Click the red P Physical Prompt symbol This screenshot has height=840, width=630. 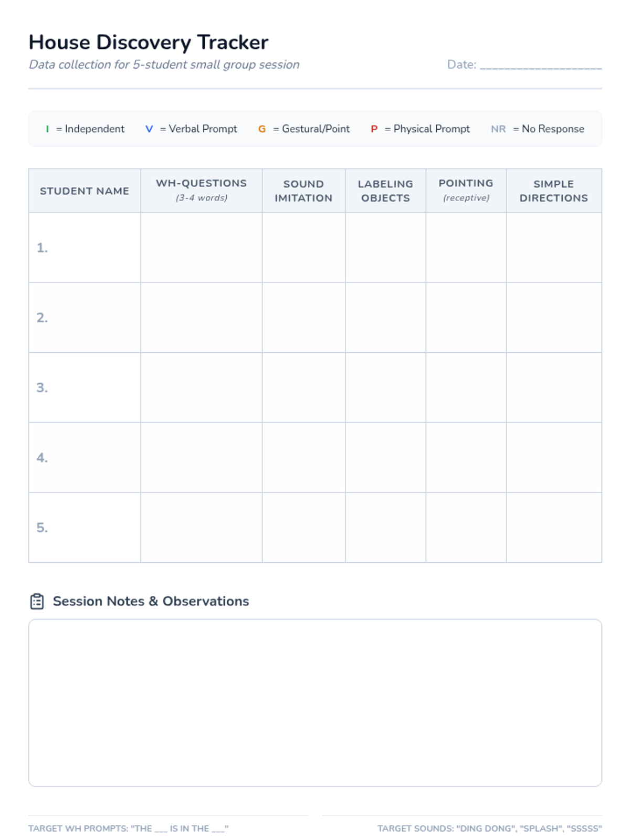point(374,129)
